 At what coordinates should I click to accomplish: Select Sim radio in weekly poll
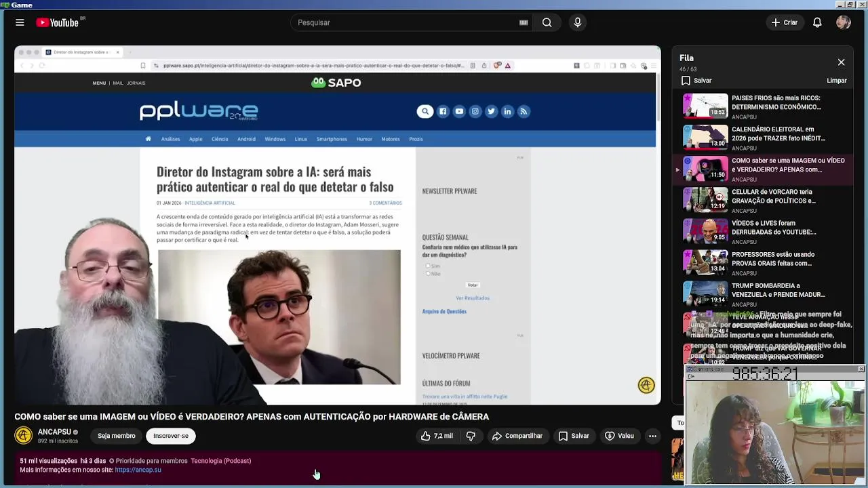428,266
